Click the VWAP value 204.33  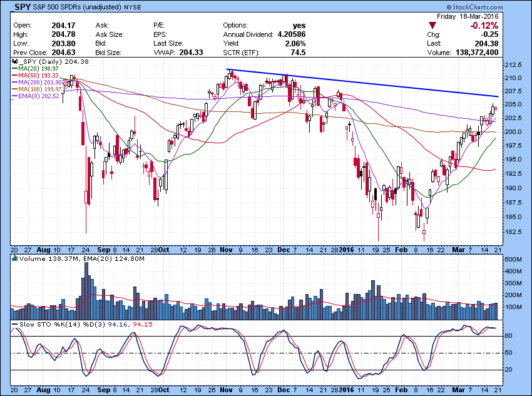(192, 53)
